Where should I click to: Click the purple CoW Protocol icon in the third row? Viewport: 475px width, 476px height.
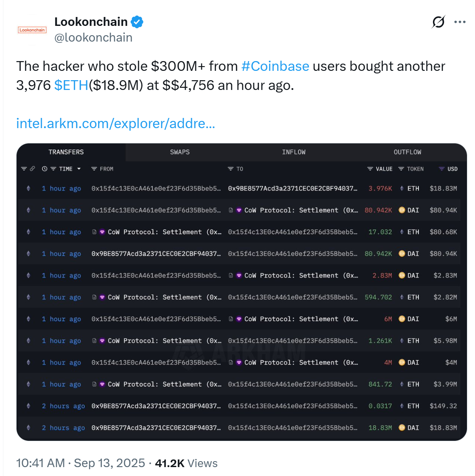tap(101, 232)
